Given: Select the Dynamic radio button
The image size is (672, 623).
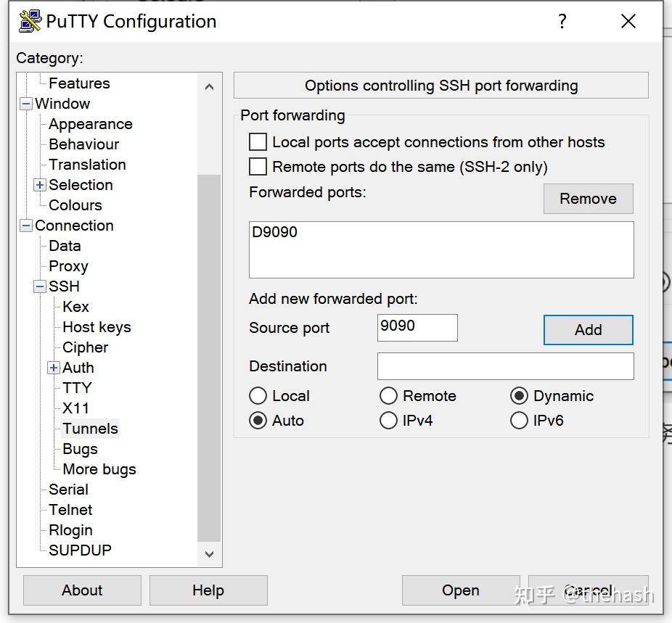Looking at the screenshot, I should [519, 396].
